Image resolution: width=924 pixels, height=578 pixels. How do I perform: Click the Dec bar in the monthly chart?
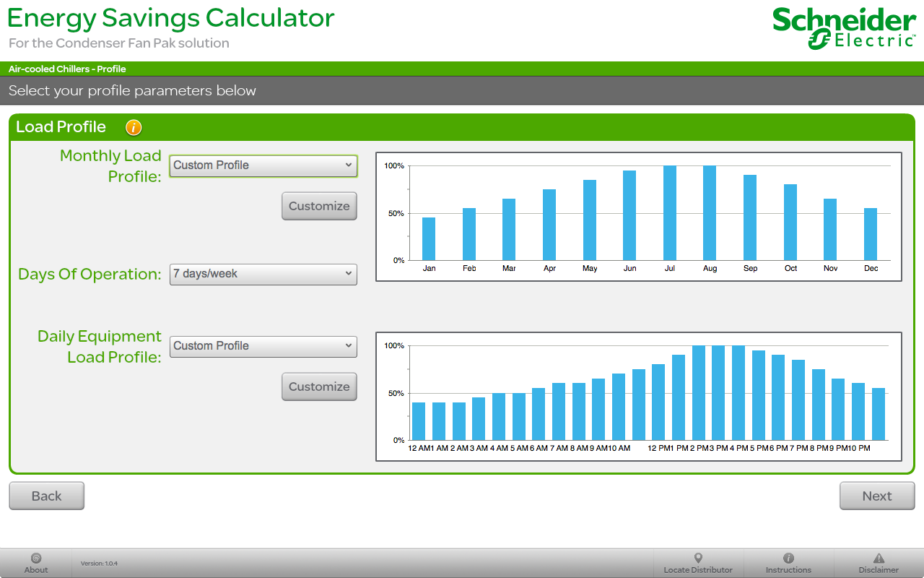(871, 234)
